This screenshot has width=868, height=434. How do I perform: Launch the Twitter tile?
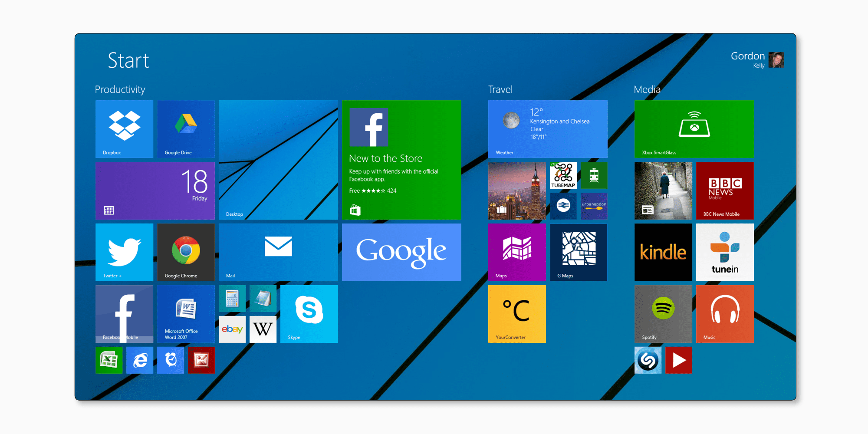[x=124, y=252]
